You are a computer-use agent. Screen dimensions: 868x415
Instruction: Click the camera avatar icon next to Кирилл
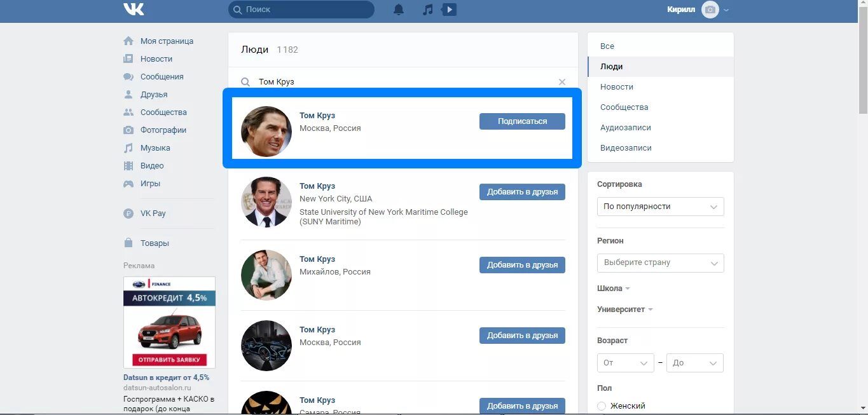click(x=710, y=10)
